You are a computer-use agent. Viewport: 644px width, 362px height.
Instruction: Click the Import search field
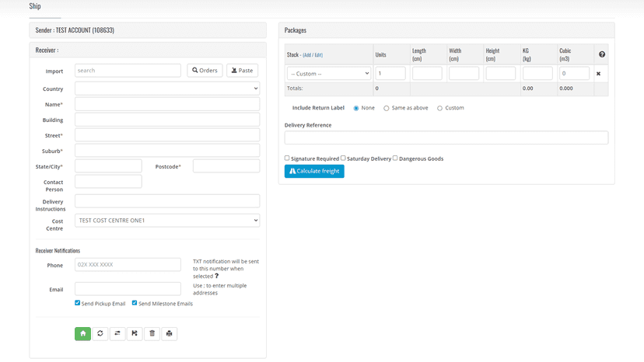point(128,71)
